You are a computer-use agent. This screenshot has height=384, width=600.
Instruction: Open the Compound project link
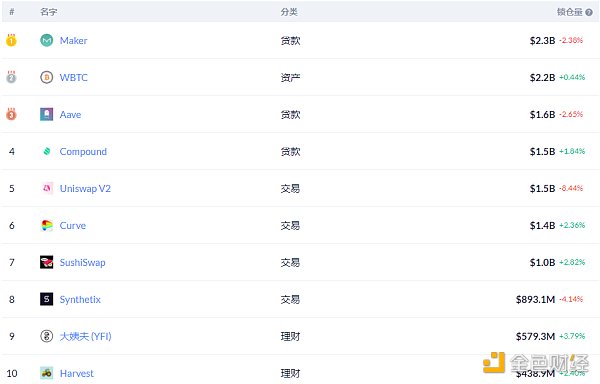tap(83, 152)
